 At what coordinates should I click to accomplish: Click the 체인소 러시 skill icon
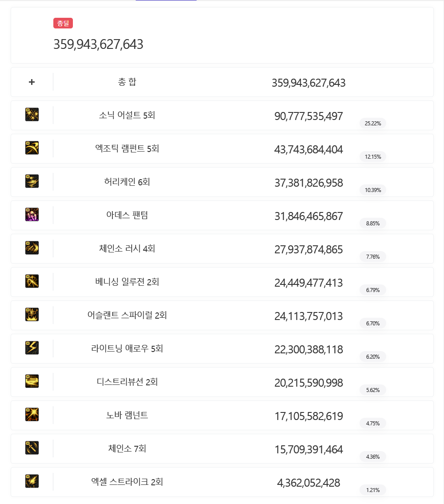[x=32, y=248]
